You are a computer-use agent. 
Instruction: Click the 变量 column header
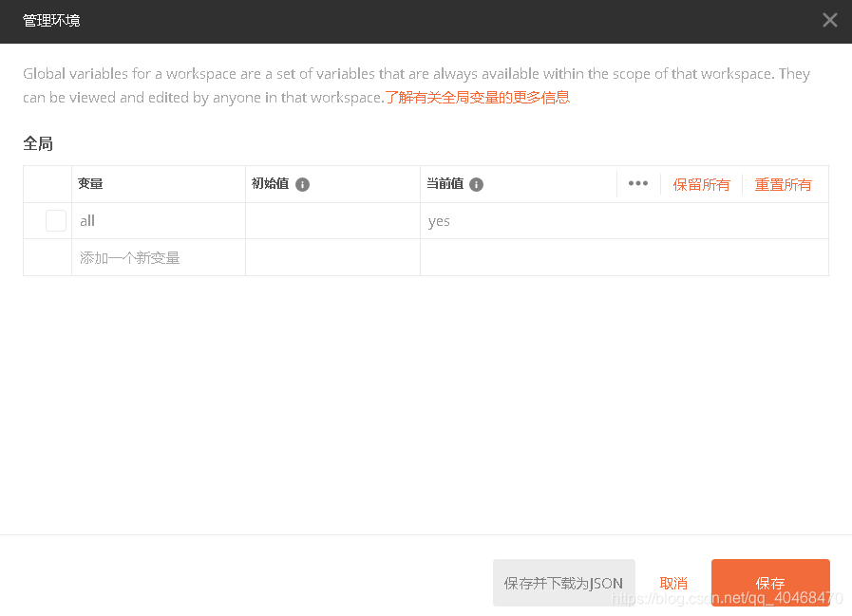pyautogui.click(x=90, y=184)
